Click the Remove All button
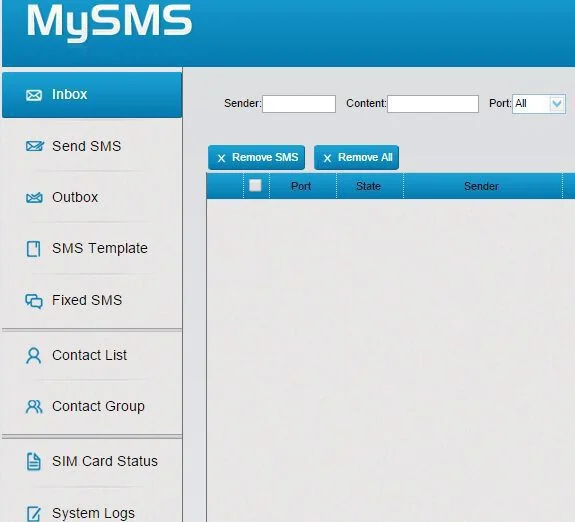 356,158
